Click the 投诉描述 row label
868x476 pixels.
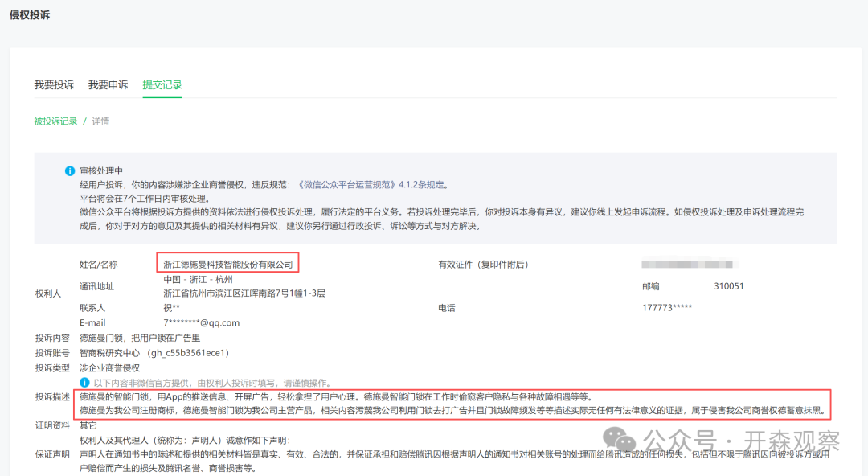point(52,396)
